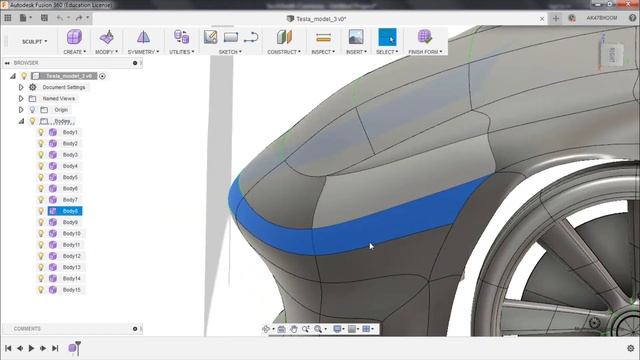Toggle visibility of Body2
The image size is (640, 360).
[x=41, y=144]
